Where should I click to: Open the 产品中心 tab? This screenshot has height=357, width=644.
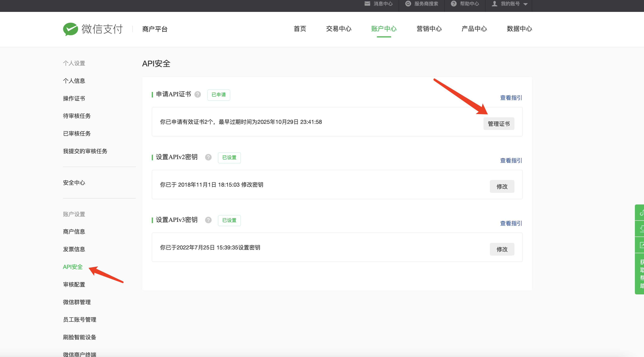point(474,29)
